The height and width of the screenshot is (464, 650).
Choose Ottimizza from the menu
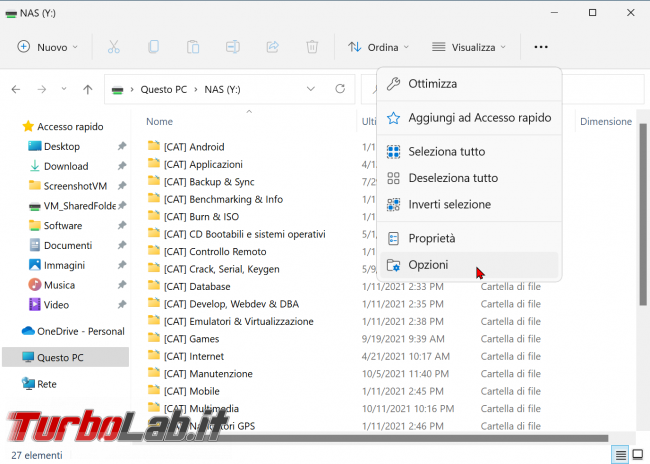469,84
